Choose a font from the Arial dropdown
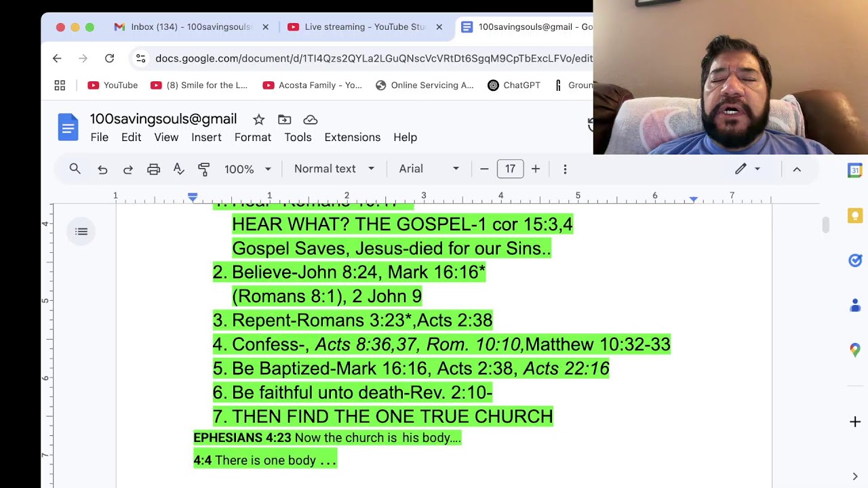 tap(429, 169)
